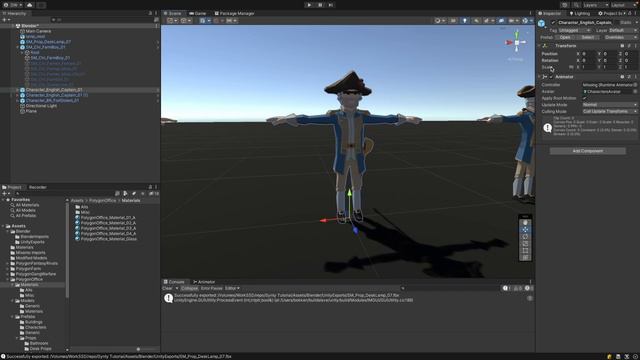Select the Rect tool in scene overlay

[x=525, y=251]
